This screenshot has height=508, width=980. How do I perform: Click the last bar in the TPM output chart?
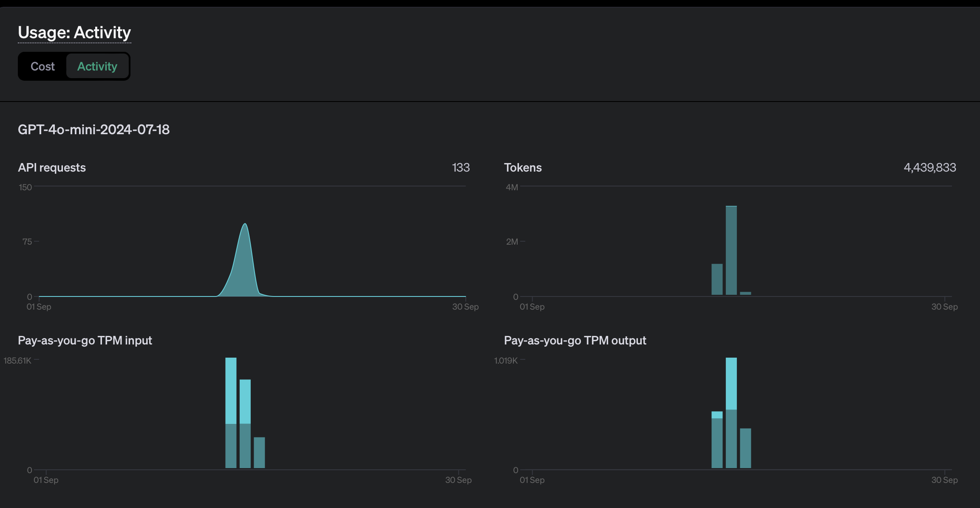(745, 448)
